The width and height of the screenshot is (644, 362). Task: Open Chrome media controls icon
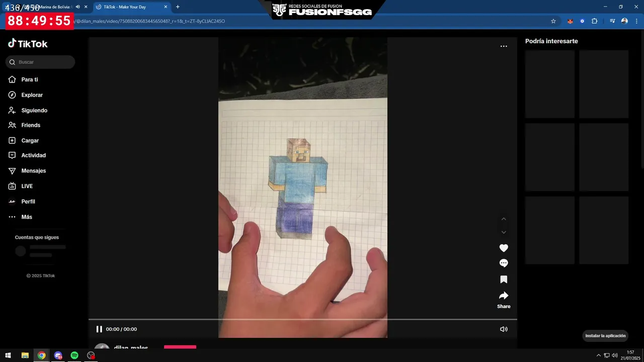[x=612, y=21]
